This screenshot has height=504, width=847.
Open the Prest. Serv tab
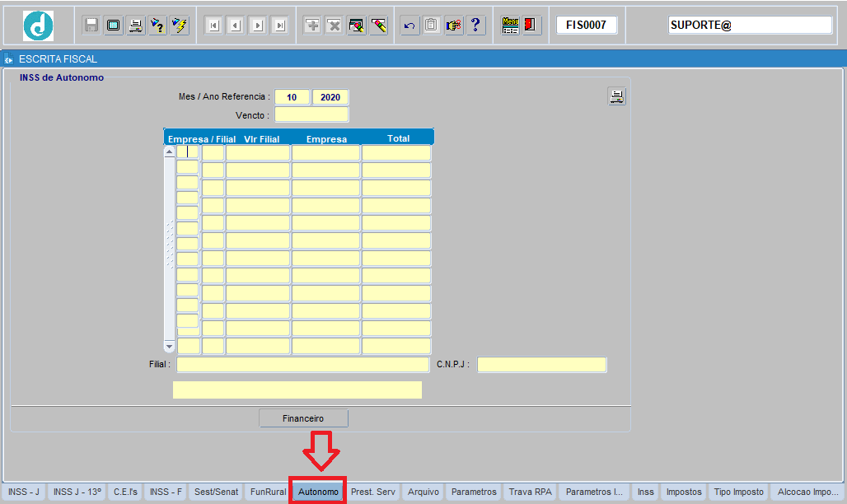(x=373, y=492)
